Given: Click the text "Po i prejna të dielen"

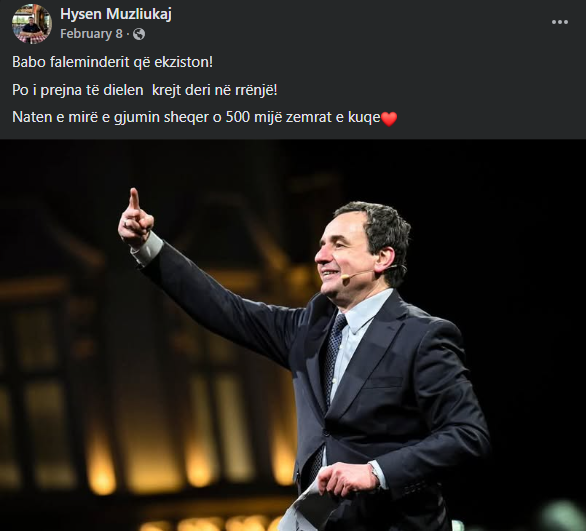Looking at the screenshot, I should (78, 90).
